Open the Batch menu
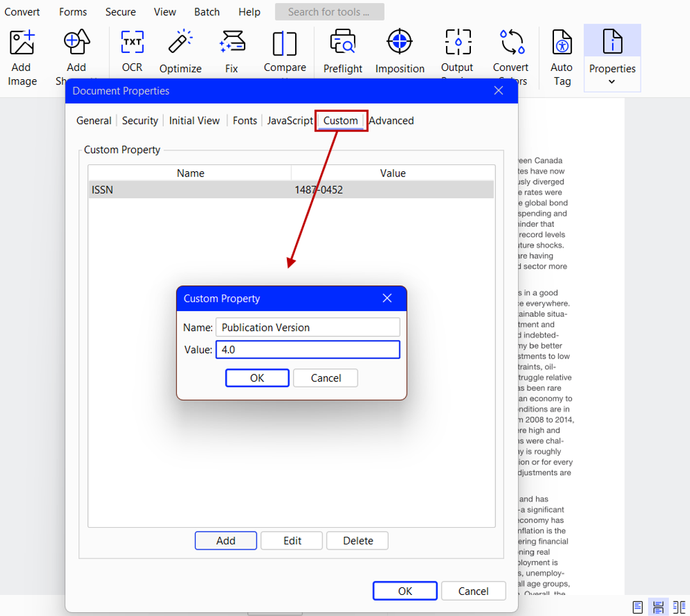 click(x=206, y=12)
